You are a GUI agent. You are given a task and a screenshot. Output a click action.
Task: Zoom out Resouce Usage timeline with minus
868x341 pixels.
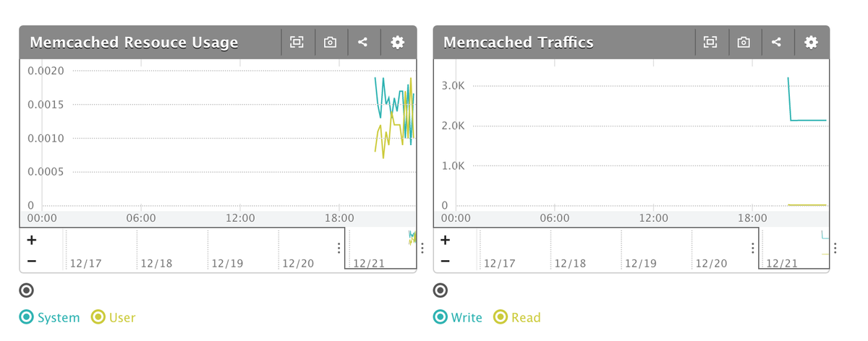(x=31, y=261)
